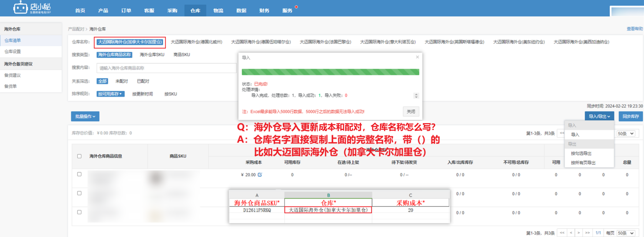Viewport: 644px width, 237px height.
Task: Step the import details scroller
Action: click(x=416, y=95)
